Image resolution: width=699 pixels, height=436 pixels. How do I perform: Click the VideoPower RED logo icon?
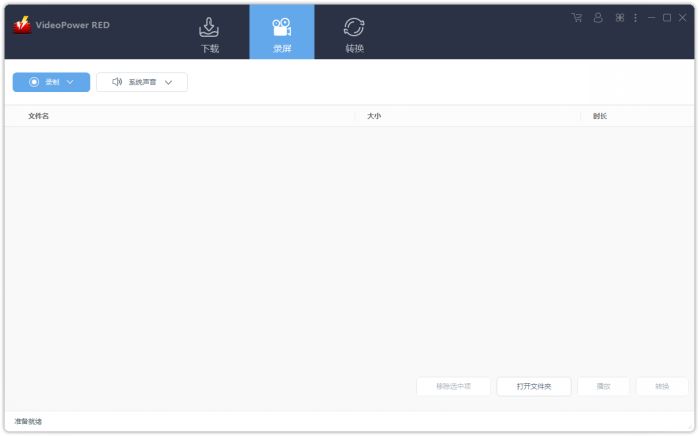22,25
